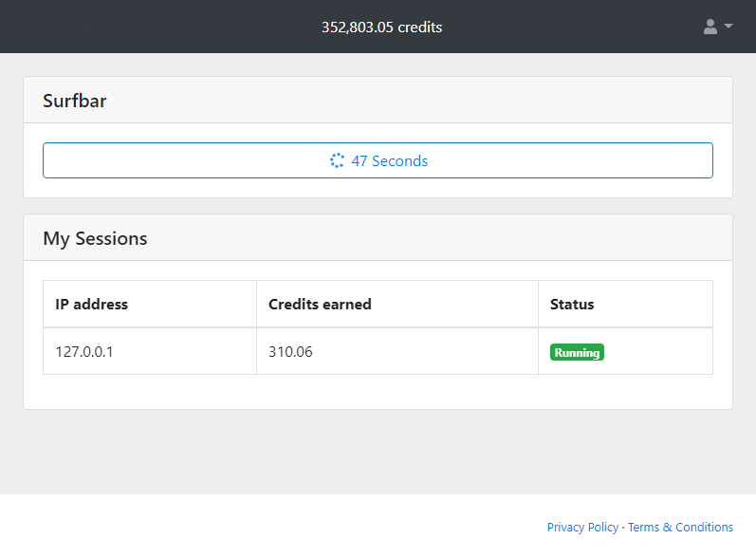Select the 310.06 credits earned value
756x558 pixels.
[290, 352]
